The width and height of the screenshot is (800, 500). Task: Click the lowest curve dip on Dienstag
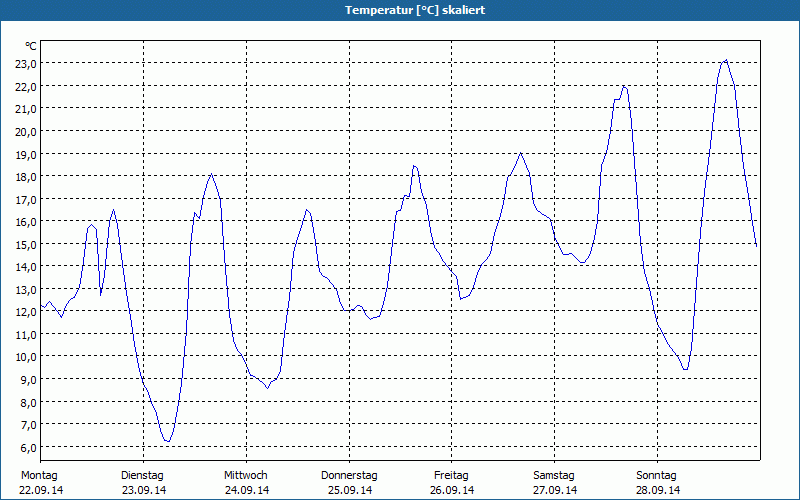(168, 441)
